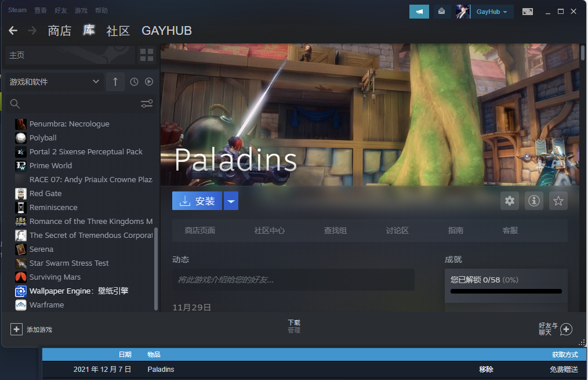
Task: Click the library search field
Action: click(x=81, y=103)
